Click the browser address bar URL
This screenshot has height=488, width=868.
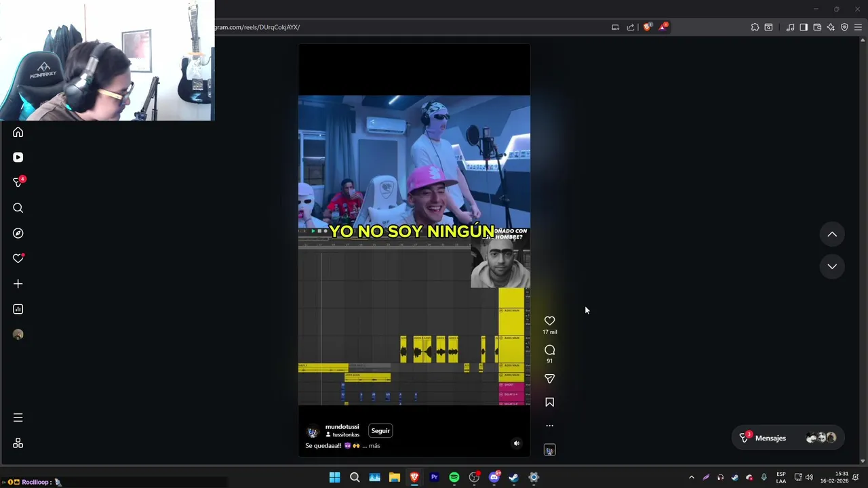[258, 27]
